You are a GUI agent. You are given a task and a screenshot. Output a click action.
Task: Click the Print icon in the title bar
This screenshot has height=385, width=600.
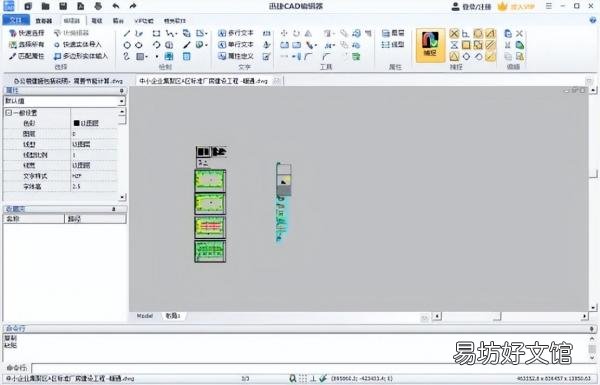click(x=98, y=6)
